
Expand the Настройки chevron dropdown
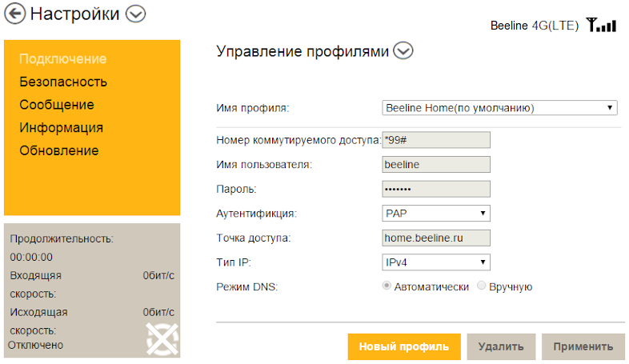point(137,14)
